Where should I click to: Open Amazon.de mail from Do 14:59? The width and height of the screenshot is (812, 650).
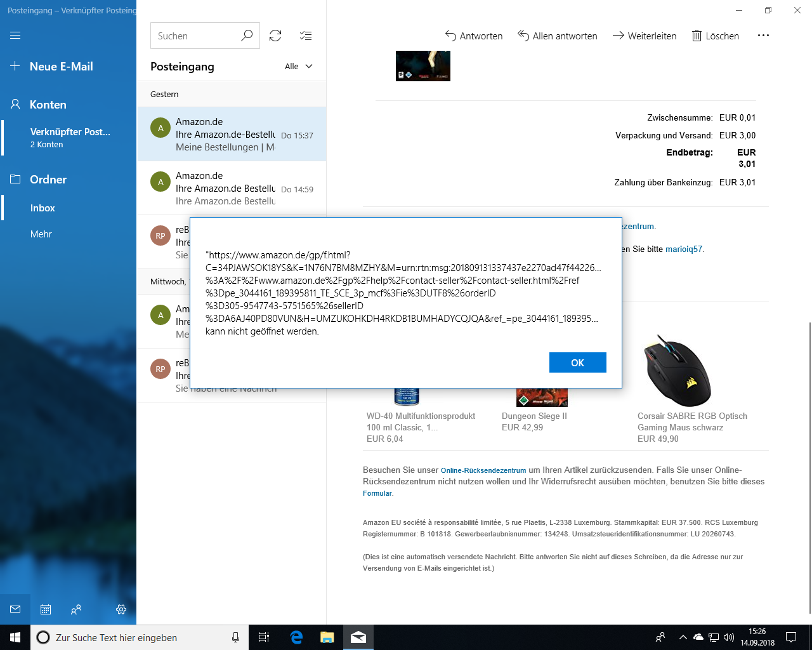[x=232, y=188]
